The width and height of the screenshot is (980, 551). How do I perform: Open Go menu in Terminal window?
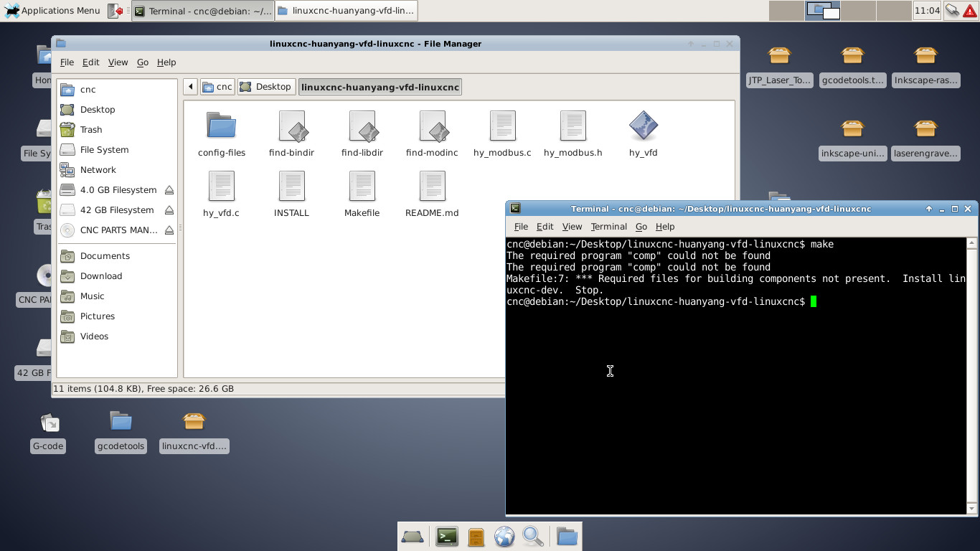pyautogui.click(x=641, y=227)
